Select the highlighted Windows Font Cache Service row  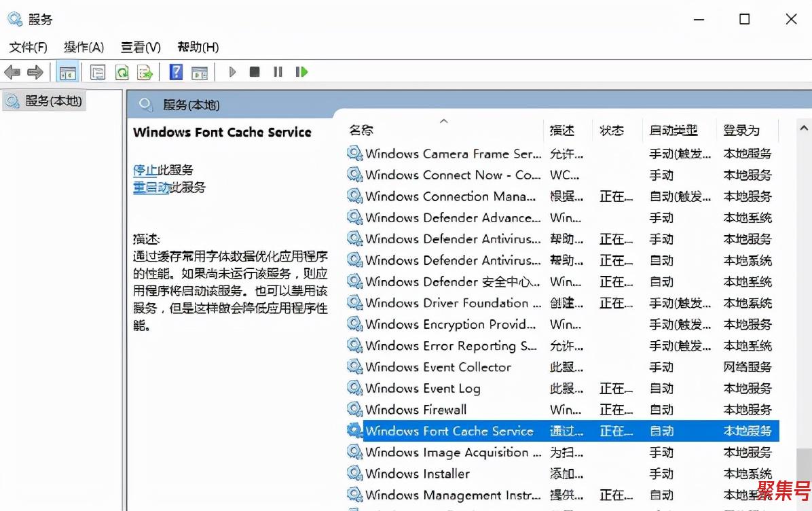562,431
